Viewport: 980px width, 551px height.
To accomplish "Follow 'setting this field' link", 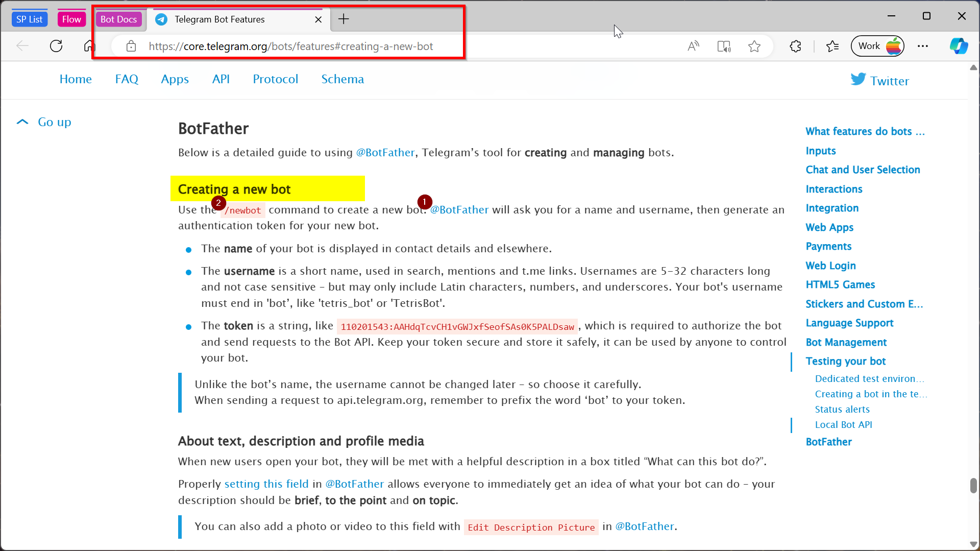I will (266, 484).
